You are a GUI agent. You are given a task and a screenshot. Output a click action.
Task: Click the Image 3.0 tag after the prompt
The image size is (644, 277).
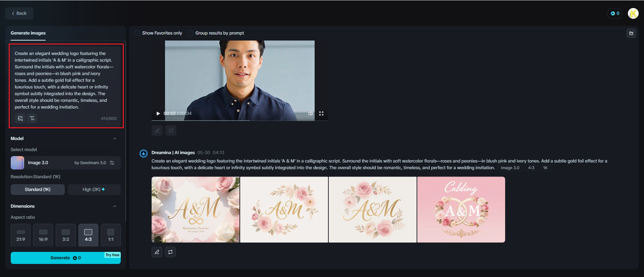[510, 168]
